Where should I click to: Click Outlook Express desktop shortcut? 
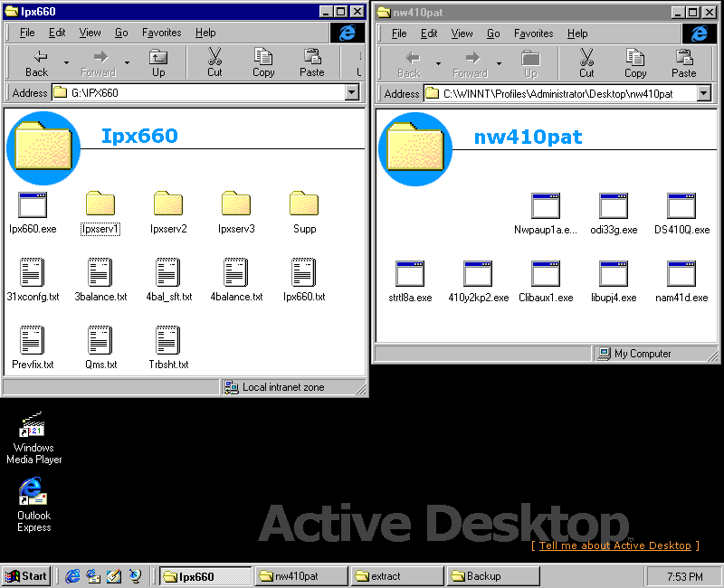pos(33,505)
